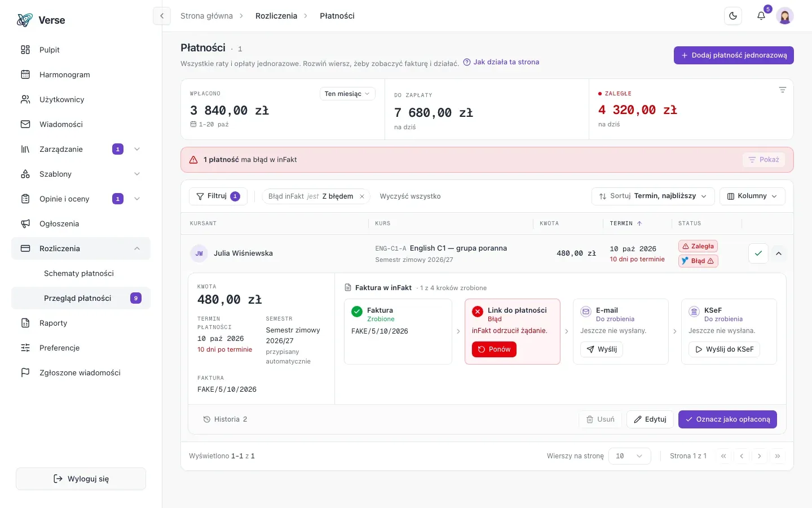Click Wyślij do KSeF button

(724, 349)
